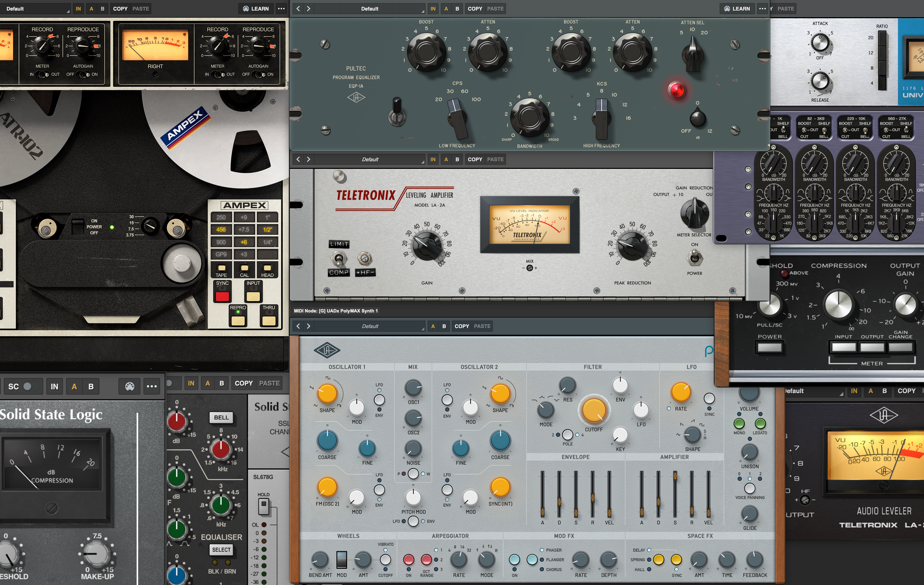Open the Default preset dropdown in the Pultec toolbar
Image resolution: width=924 pixels, height=585 pixels.
(369, 8)
